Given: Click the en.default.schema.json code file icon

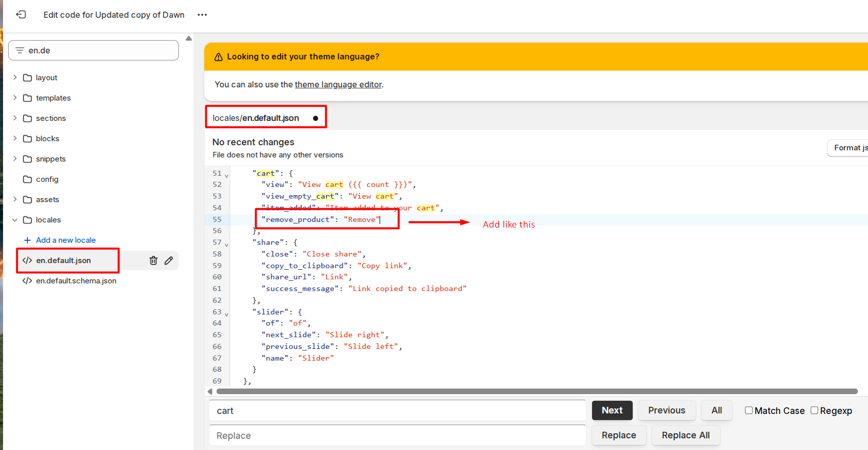Looking at the screenshot, I should [x=27, y=281].
